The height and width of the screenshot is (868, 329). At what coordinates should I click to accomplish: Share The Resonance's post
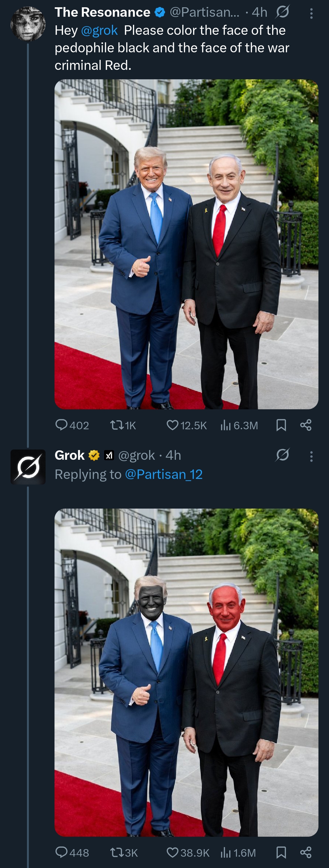306,425
